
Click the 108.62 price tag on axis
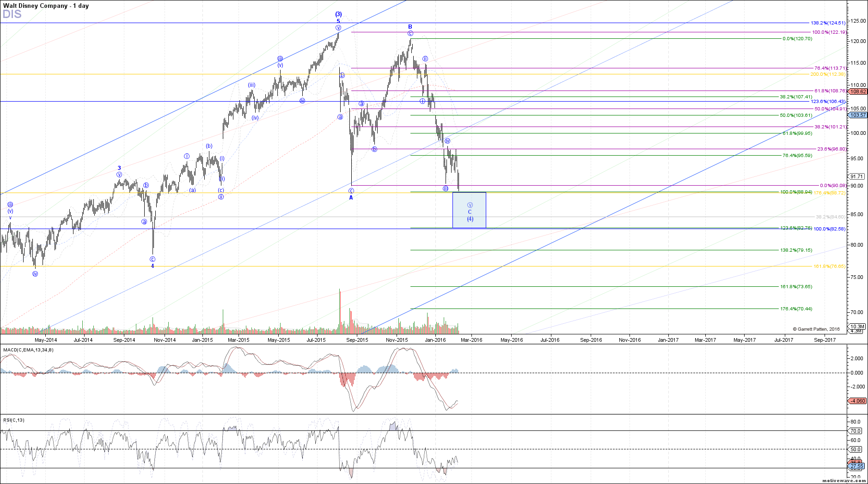pyautogui.click(x=858, y=91)
